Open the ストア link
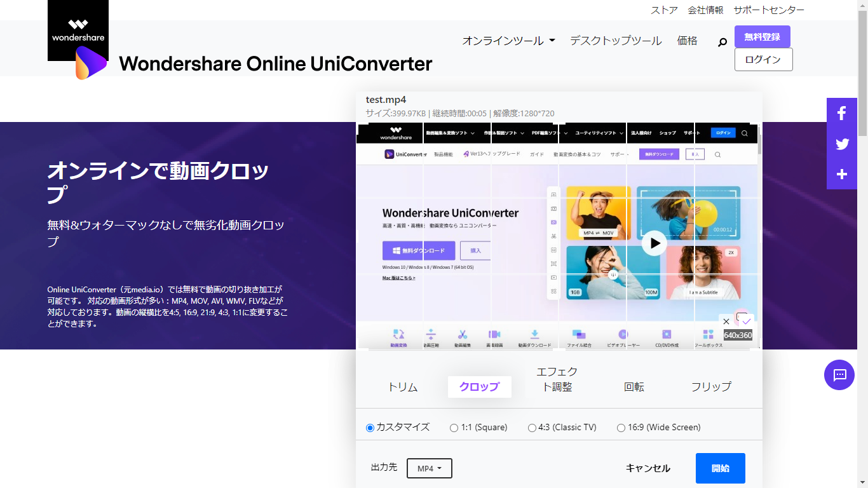This screenshot has width=868, height=488. tap(664, 10)
